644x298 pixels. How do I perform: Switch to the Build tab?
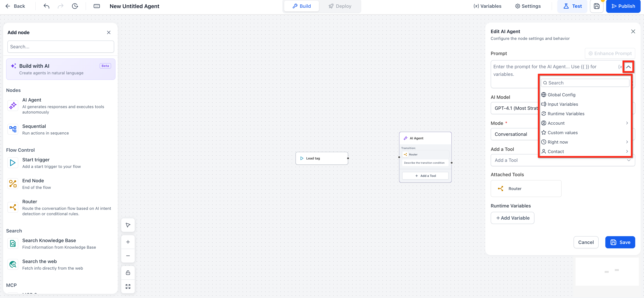(x=302, y=6)
